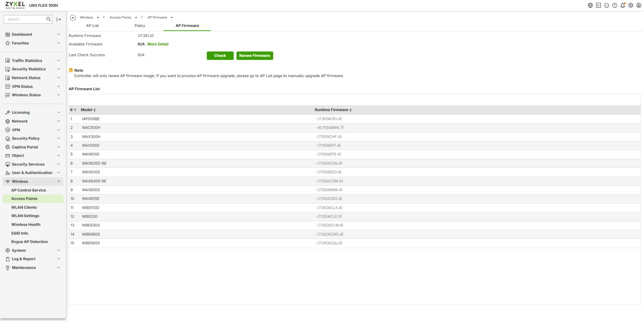Open the settings gear icon in header
644x321 pixels.
click(x=631, y=5)
